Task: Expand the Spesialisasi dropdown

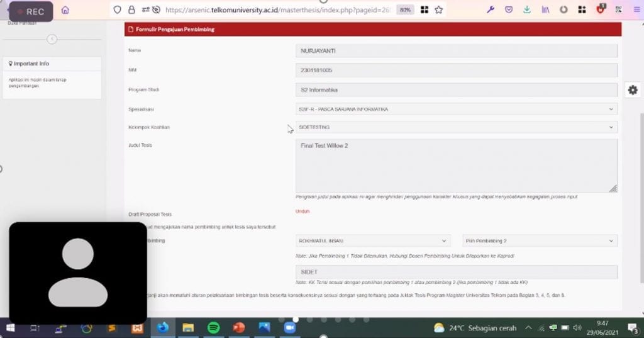Action: click(456, 109)
